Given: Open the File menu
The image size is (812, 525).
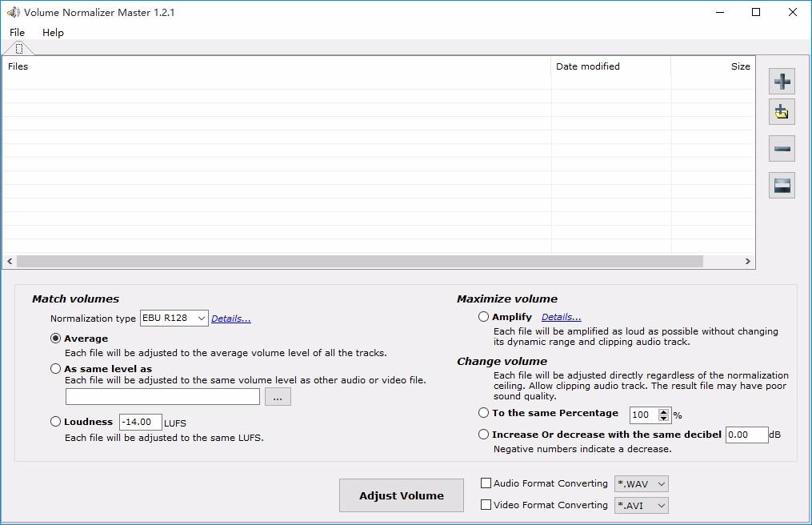Looking at the screenshot, I should [x=17, y=32].
